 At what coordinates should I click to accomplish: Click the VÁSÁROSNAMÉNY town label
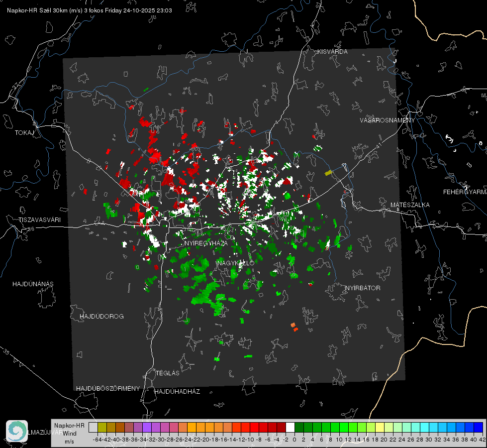click(388, 120)
